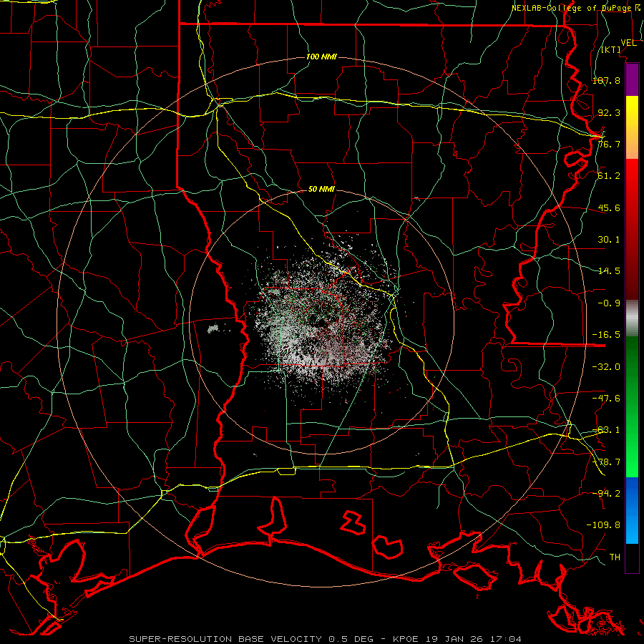Click the -47.6 velocity scale value
Image resolution: width=644 pixels, height=644 pixels.
[606, 398]
